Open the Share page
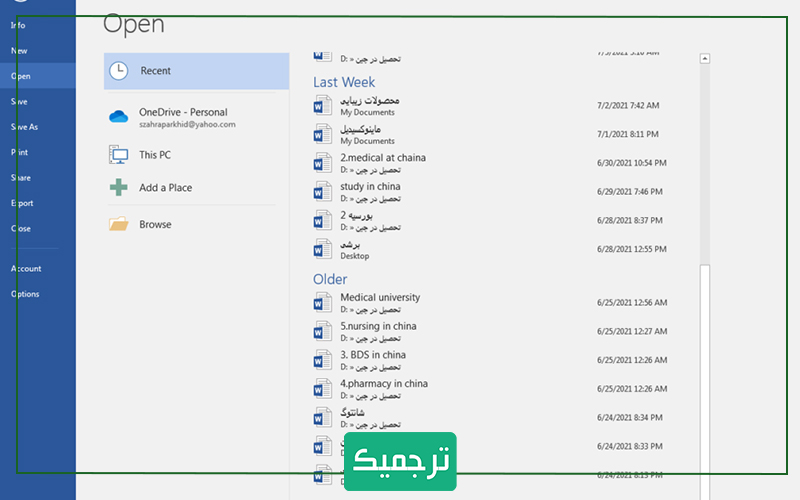800x500 pixels. pos(20,178)
